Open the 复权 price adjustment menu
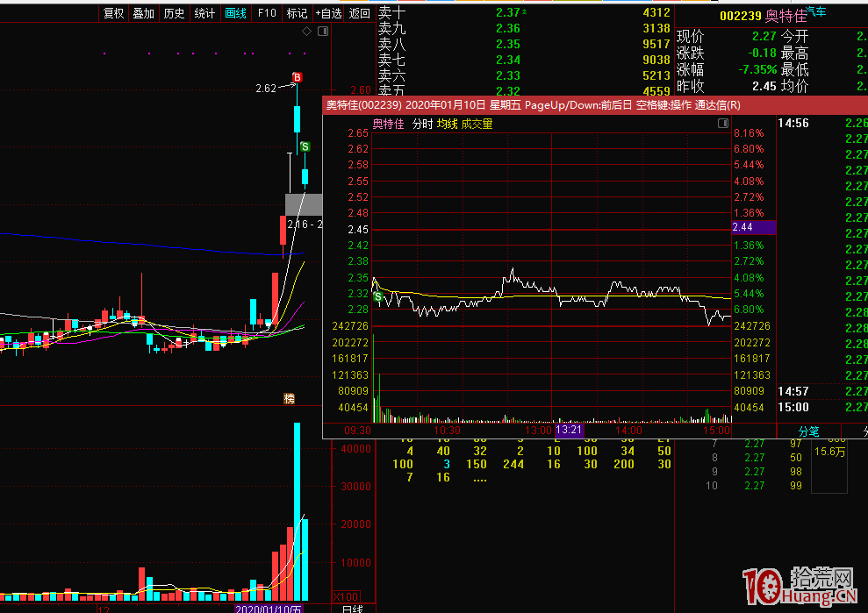 [113, 13]
